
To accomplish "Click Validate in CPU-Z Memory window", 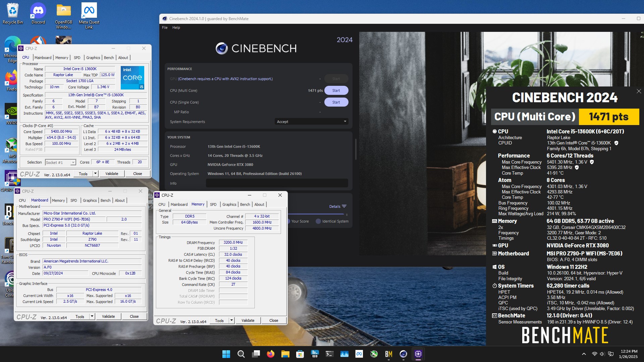I will click(248, 320).
